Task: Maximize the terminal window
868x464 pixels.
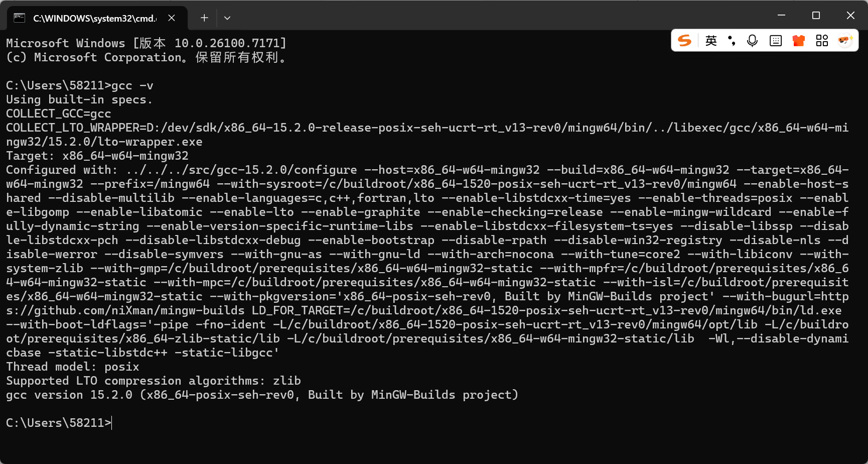Action: click(816, 15)
